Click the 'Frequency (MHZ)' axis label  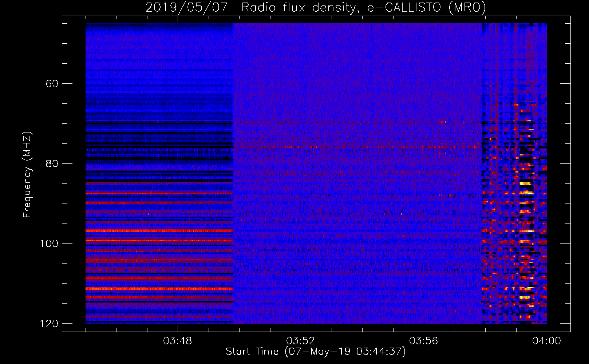click(x=27, y=175)
